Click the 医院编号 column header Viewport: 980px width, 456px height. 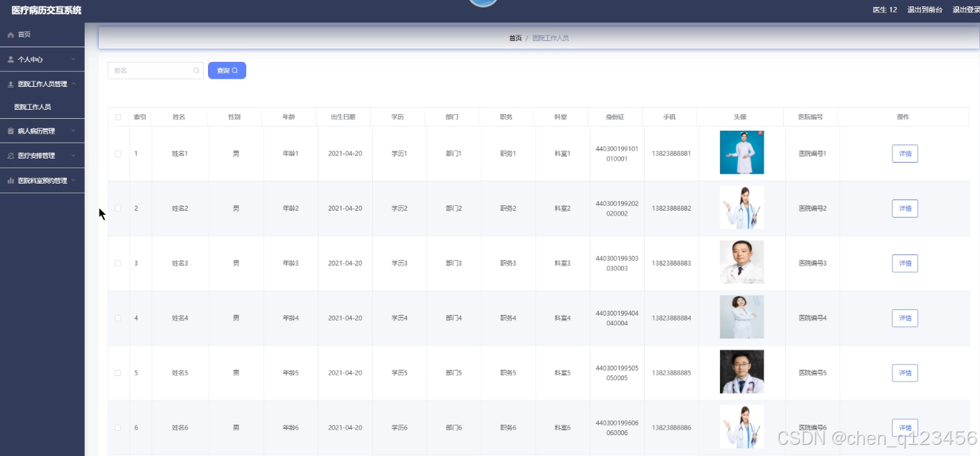click(810, 117)
